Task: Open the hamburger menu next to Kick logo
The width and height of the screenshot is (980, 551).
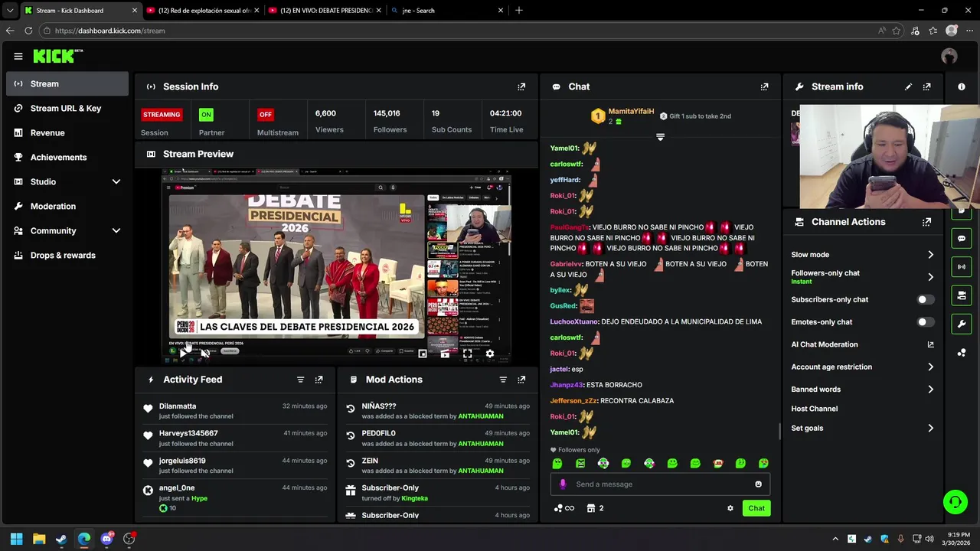Action: [x=18, y=56]
